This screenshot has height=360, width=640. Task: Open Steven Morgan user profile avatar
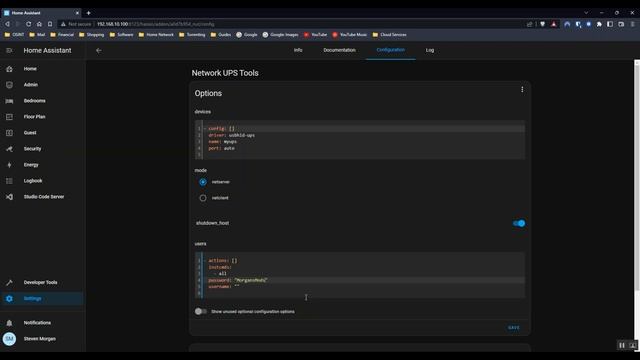point(9,339)
